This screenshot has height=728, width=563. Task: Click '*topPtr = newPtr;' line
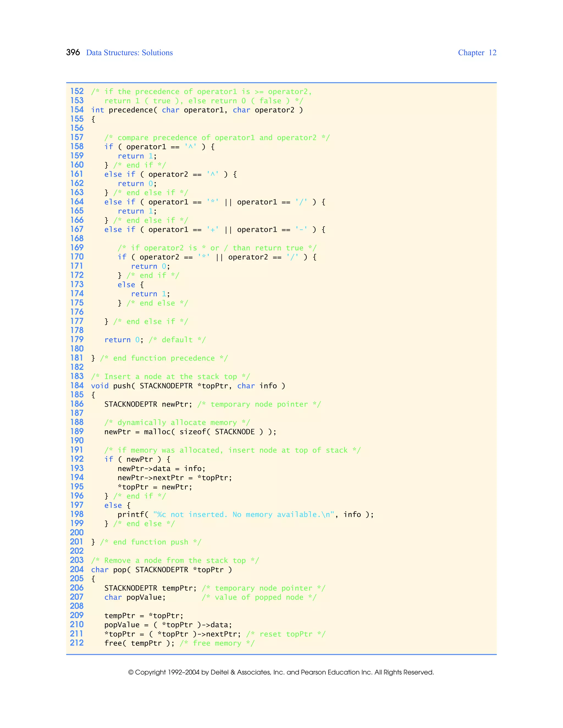tap(155, 487)
